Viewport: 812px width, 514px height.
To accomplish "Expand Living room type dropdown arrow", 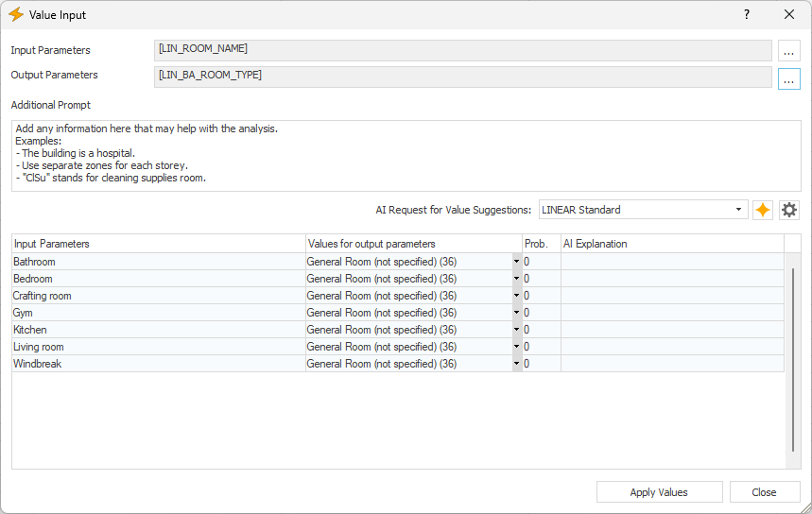I will tap(516, 347).
